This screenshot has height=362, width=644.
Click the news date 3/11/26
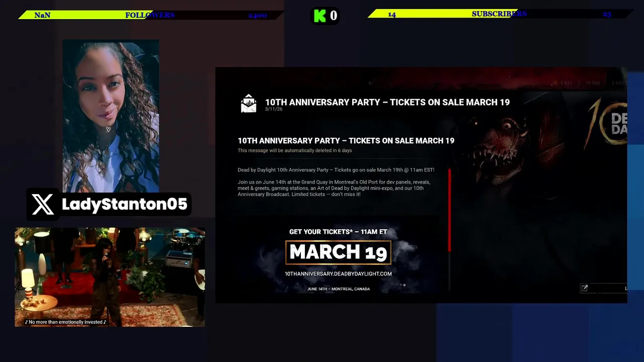[x=274, y=109]
